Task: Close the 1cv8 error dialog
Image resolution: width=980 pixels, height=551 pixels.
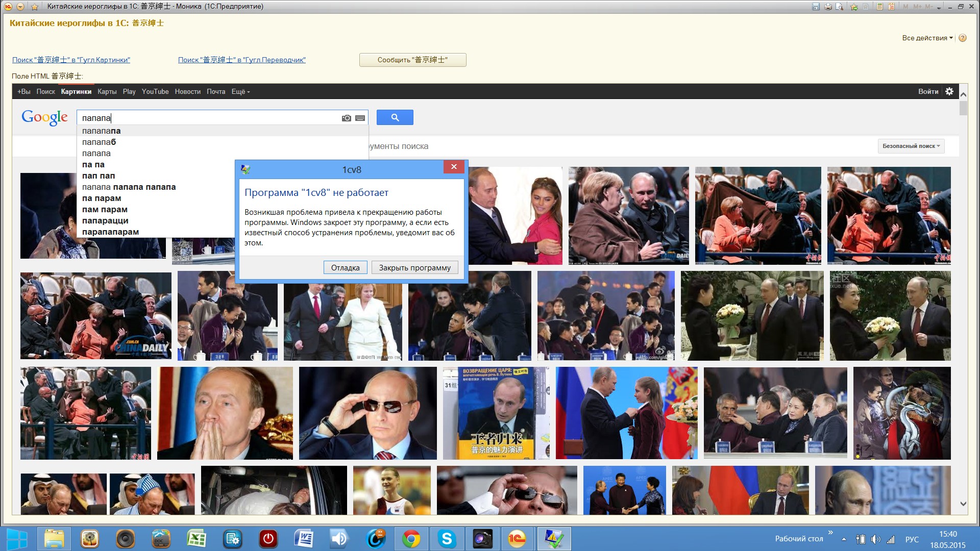Action: (x=453, y=166)
